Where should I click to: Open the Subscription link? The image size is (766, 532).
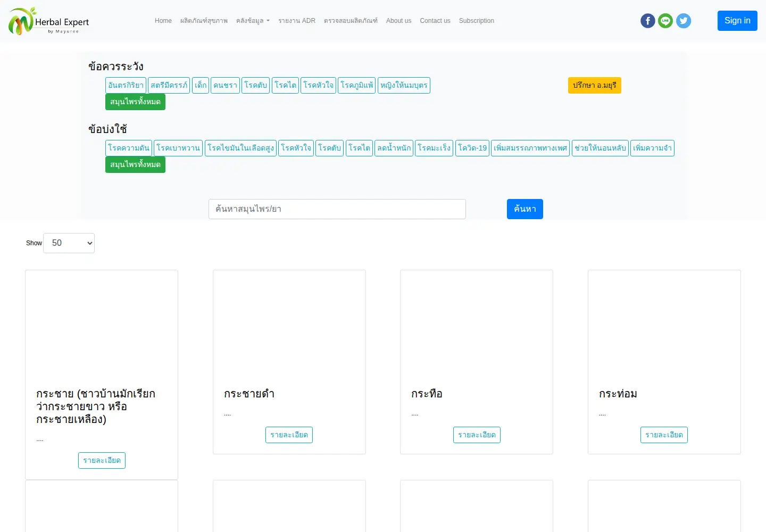477,21
